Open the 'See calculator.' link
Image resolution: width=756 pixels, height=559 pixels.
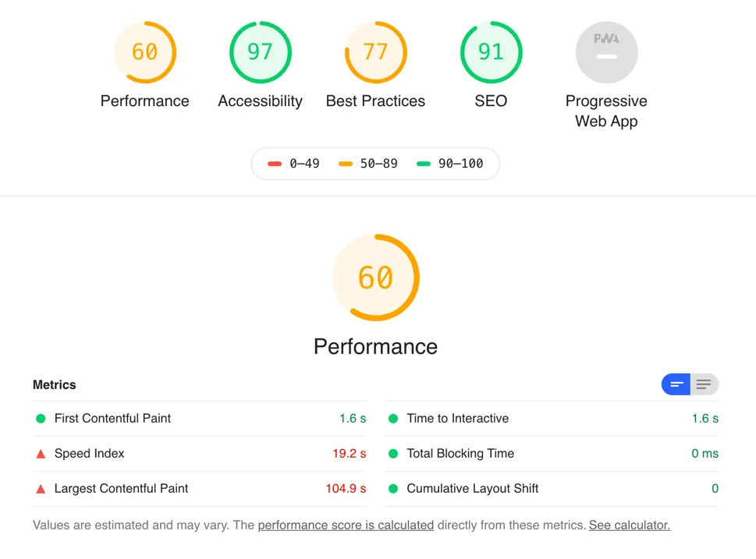pyautogui.click(x=629, y=525)
